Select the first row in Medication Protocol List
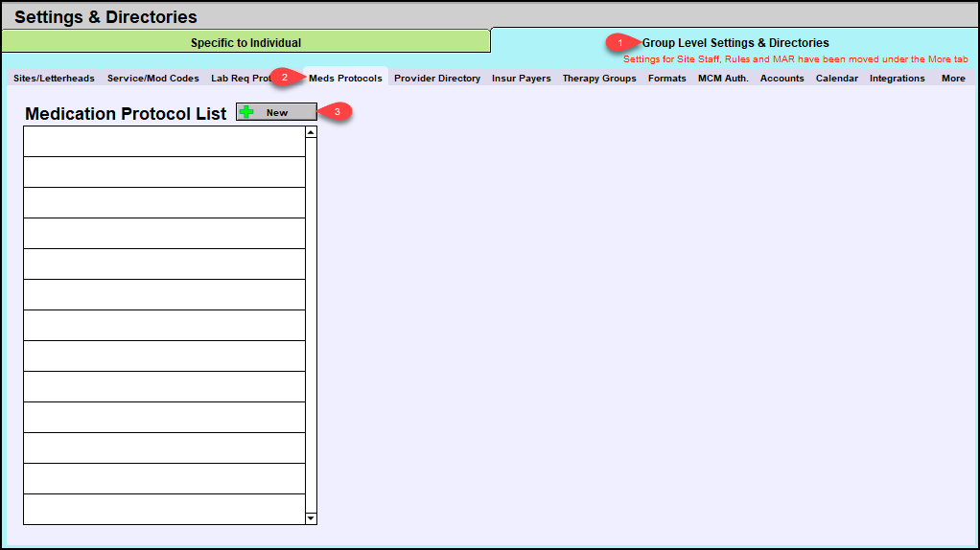 [x=164, y=142]
